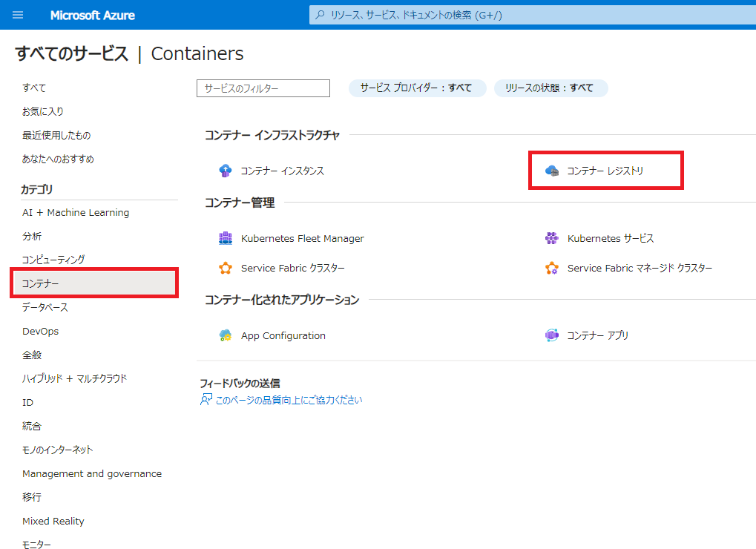Select 移行 category
Viewport: 756px width, 549px height.
coord(32,497)
